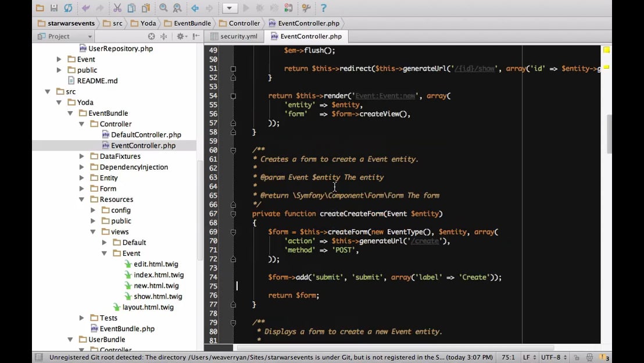
Task: Expand the config folder
Action: pyautogui.click(x=93, y=210)
